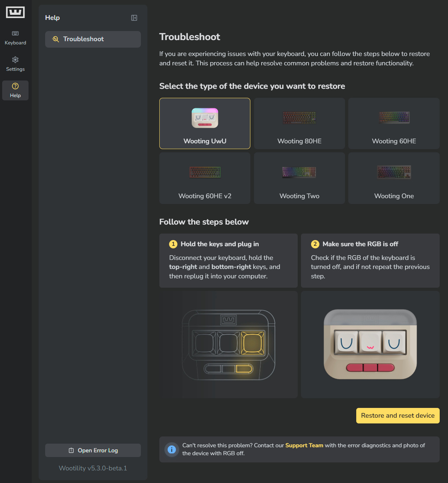Click 'Select the type of the device' heading

tap(252, 86)
